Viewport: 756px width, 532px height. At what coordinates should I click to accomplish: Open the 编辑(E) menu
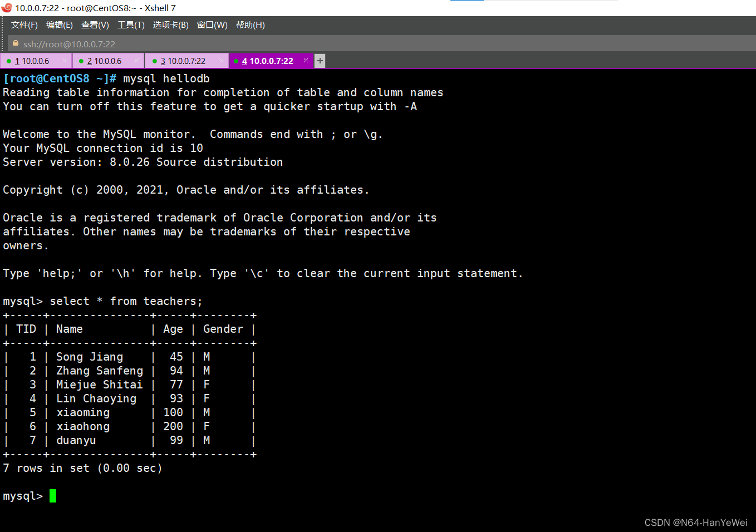point(59,25)
